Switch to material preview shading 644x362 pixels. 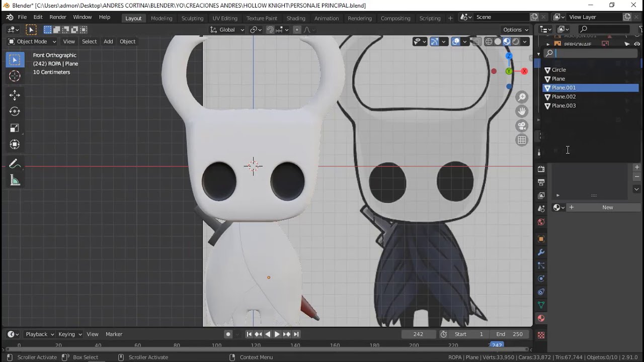point(507,42)
